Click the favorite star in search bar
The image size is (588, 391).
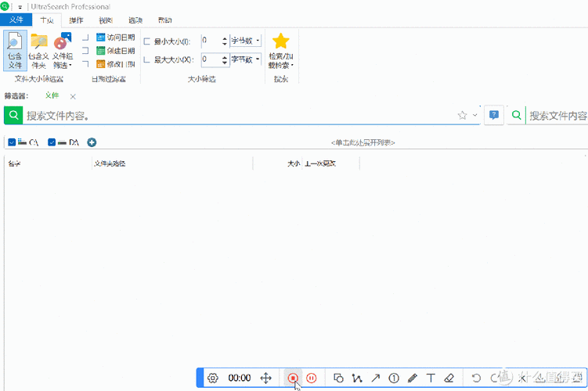(x=463, y=116)
